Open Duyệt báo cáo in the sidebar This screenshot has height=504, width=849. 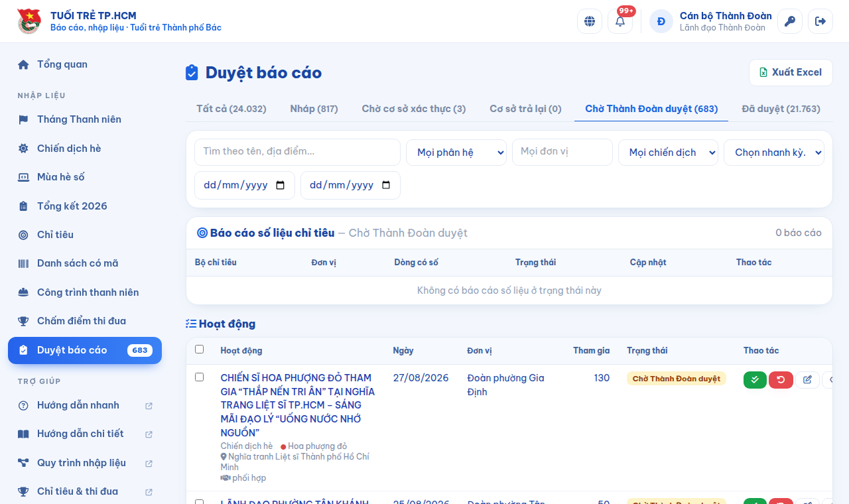[x=85, y=350]
